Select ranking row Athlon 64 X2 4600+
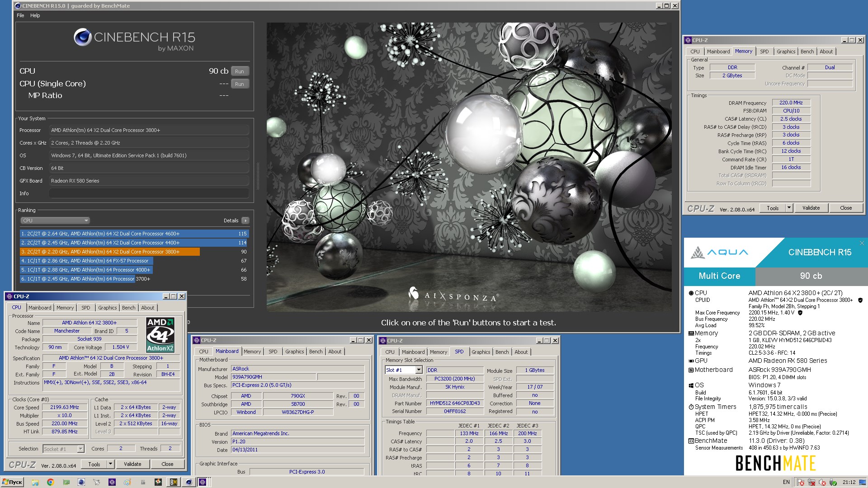The image size is (868, 488). tap(134, 234)
